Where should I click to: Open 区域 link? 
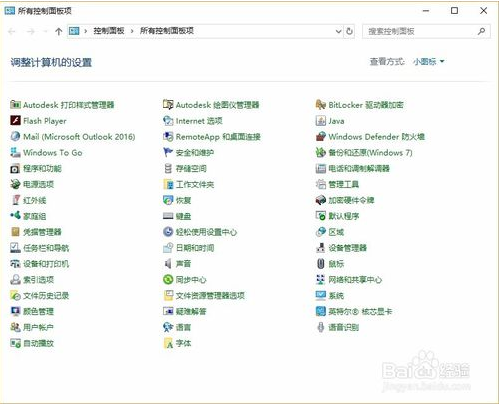point(336,232)
